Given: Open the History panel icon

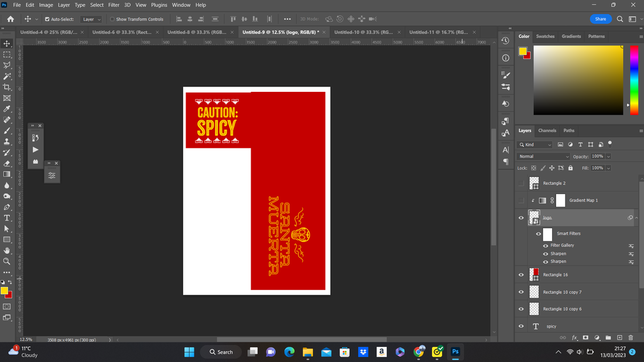Looking at the screenshot, I should coord(506,40).
